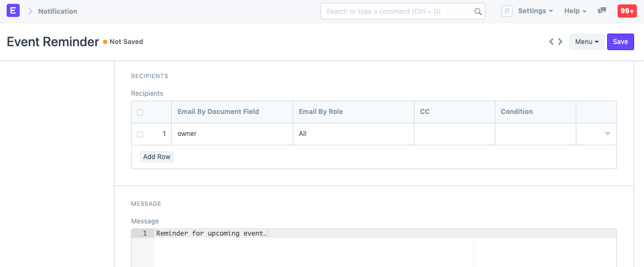Open the Settings dropdown
The width and height of the screenshot is (644, 267).
pos(536,11)
